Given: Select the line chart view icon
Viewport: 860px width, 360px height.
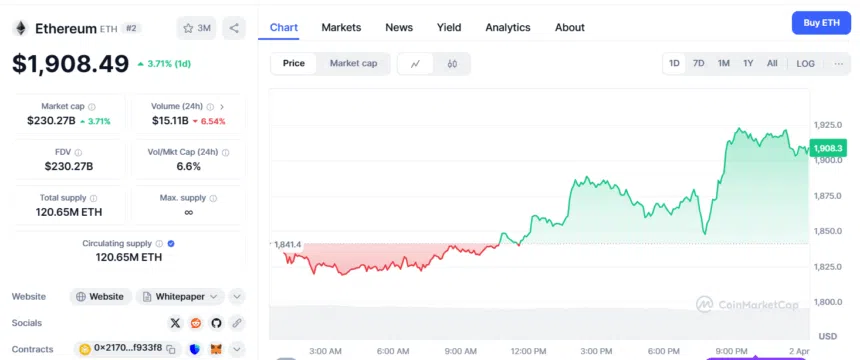Looking at the screenshot, I should point(415,64).
